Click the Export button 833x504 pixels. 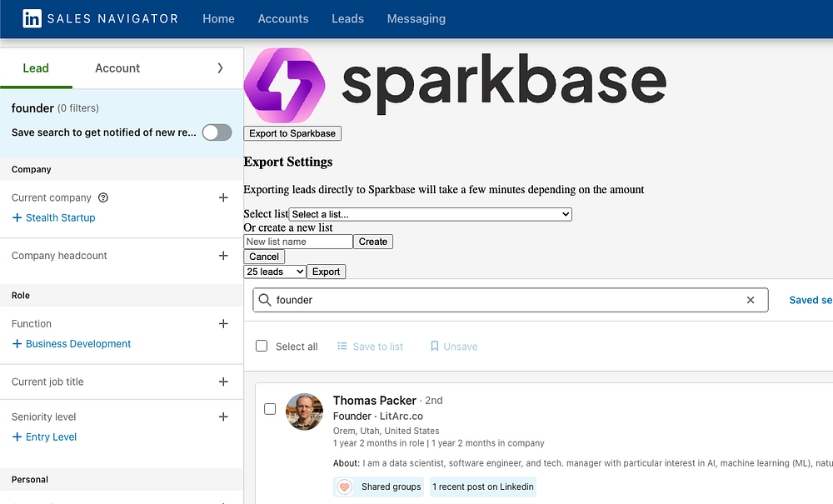(327, 272)
